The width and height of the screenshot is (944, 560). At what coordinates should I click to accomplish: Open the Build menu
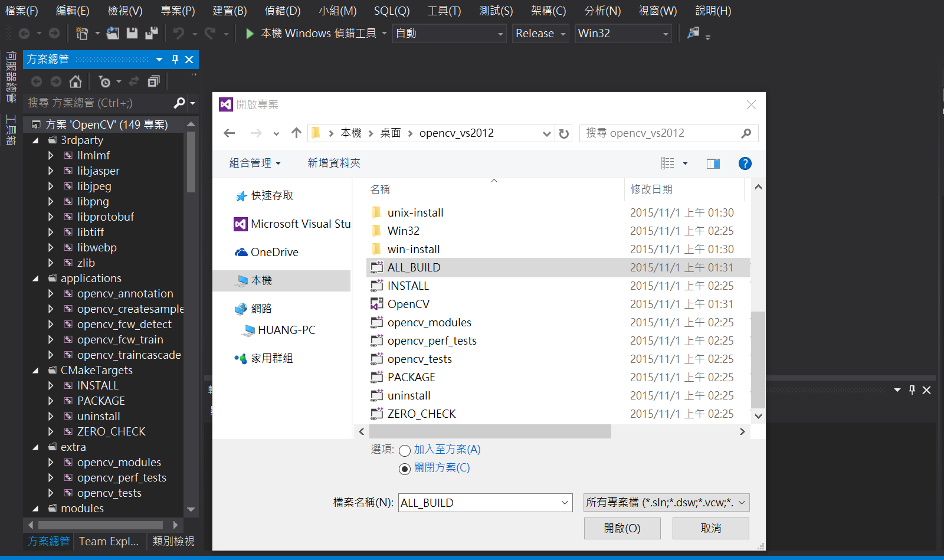point(230,11)
